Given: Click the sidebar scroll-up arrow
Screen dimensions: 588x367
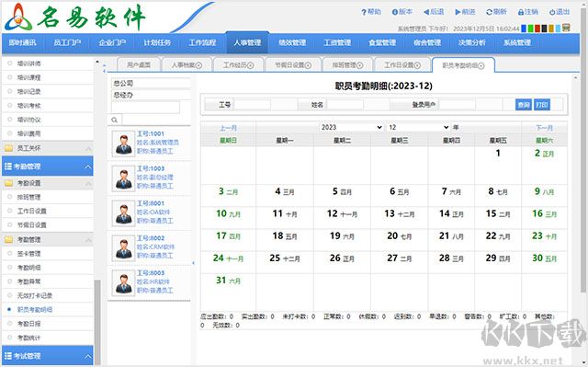Looking at the screenshot, I should (x=97, y=62).
